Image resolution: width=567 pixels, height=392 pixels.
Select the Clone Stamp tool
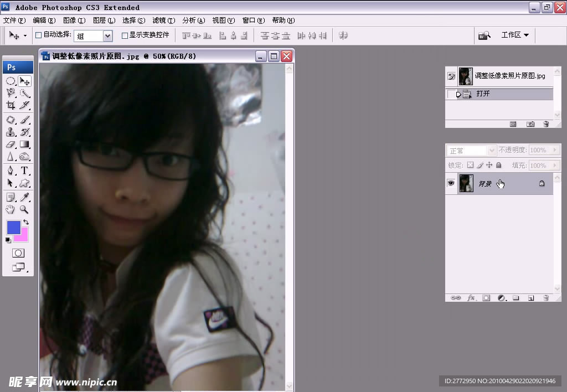click(x=11, y=132)
